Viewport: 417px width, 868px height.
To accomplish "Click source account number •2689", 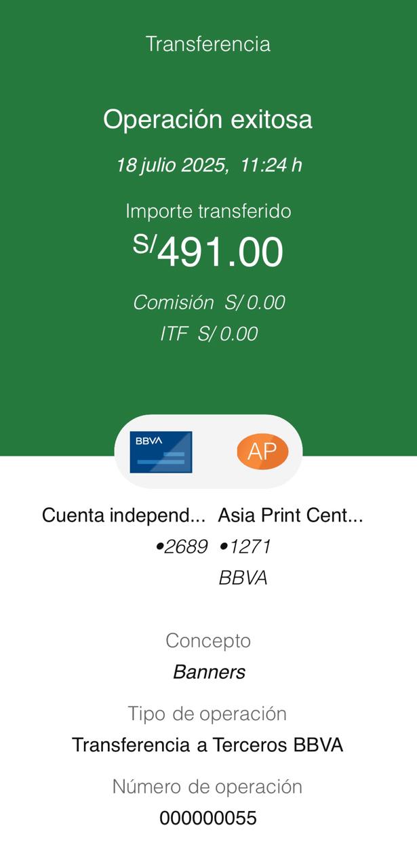I will tap(181, 547).
